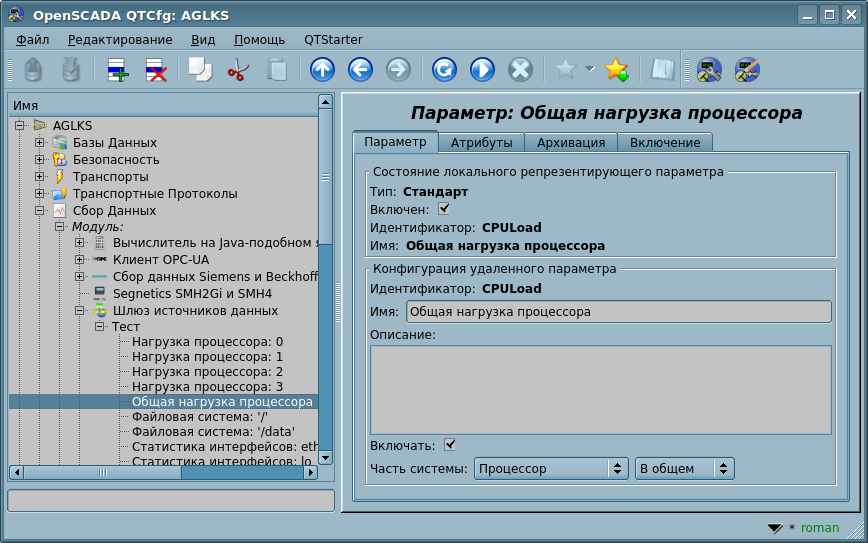
Task: Go up with the blue up arrow
Action: (x=322, y=70)
